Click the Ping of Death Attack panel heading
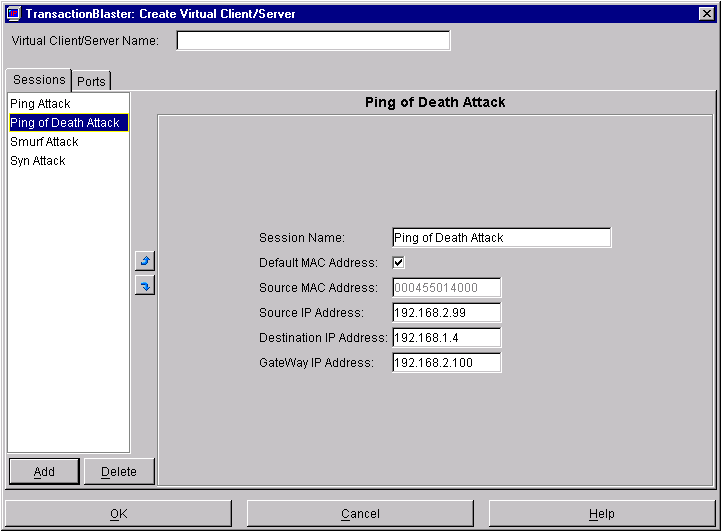This screenshot has width=722, height=532. 435,102
